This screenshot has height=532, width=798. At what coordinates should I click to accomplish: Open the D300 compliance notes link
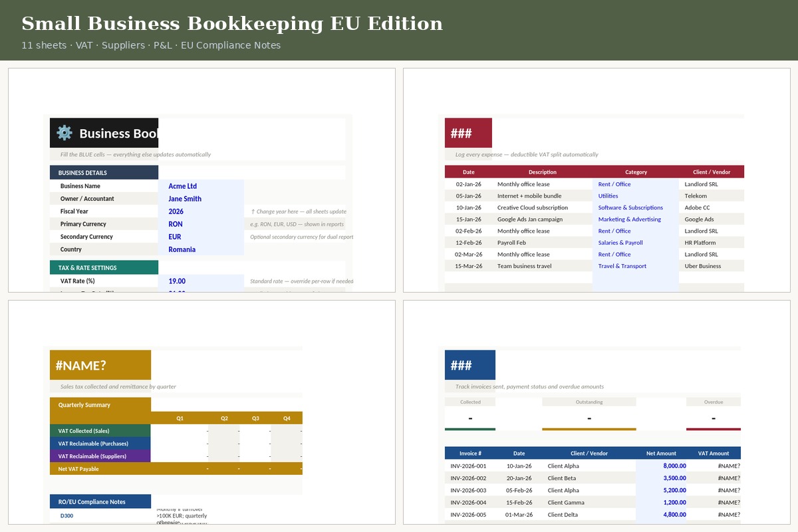[x=66, y=515]
